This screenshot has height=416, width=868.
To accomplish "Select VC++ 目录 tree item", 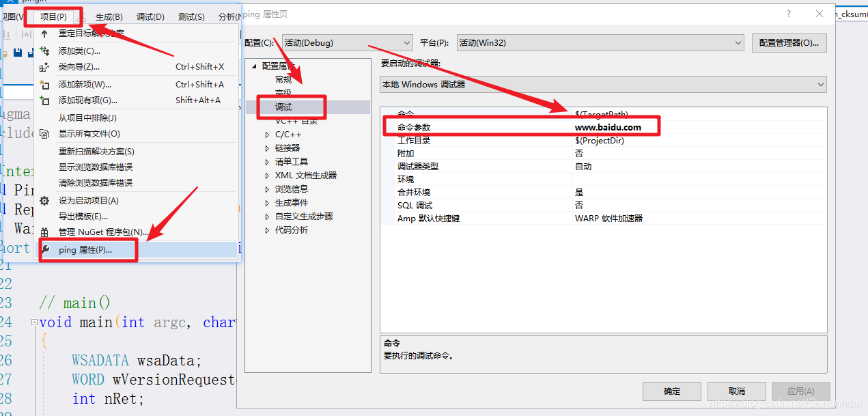I will [x=296, y=121].
